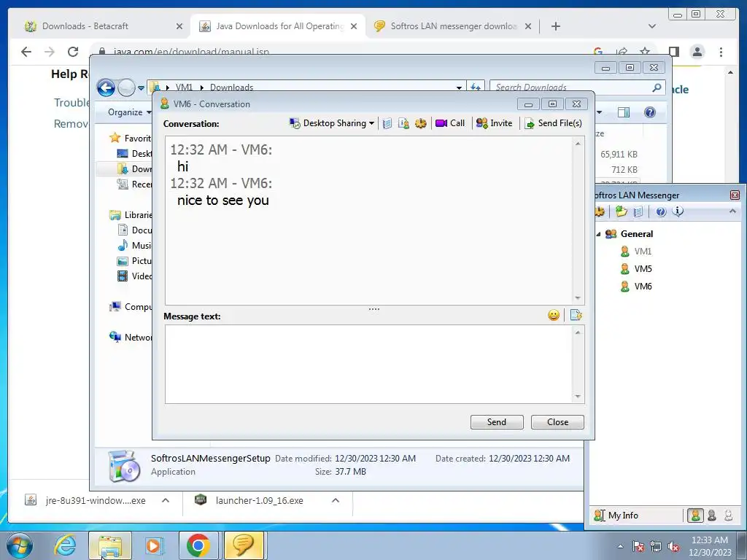The width and height of the screenshot is (747, 560).
Task: Open Chrome tab search chevron
Action: click(652, 26)
